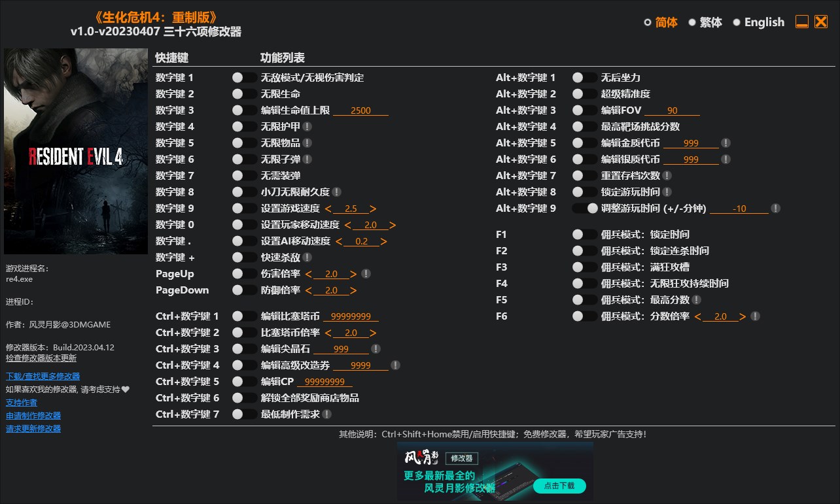Disable 调整游玩时间 toggle

tap(584, 208)
